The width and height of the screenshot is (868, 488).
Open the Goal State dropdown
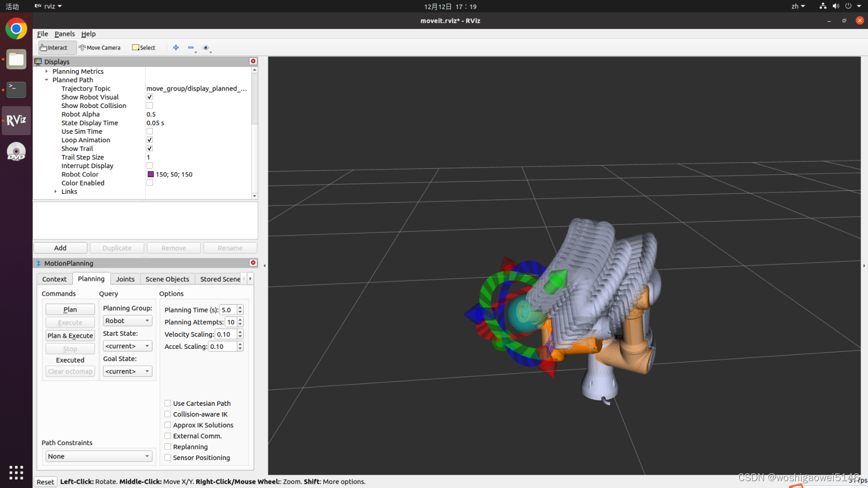pos(128,371)
